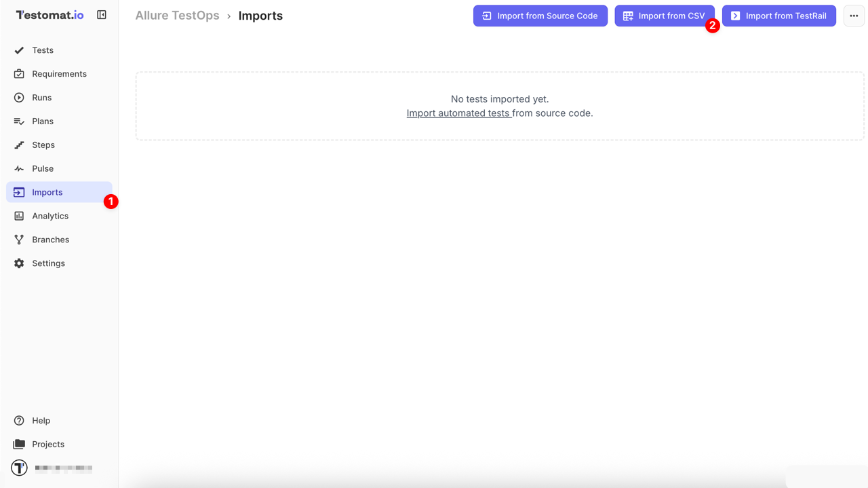Open the Analytics section
The width and height of the screenshot is (868, 488).
pyautogui.click(x=50, y=215)
